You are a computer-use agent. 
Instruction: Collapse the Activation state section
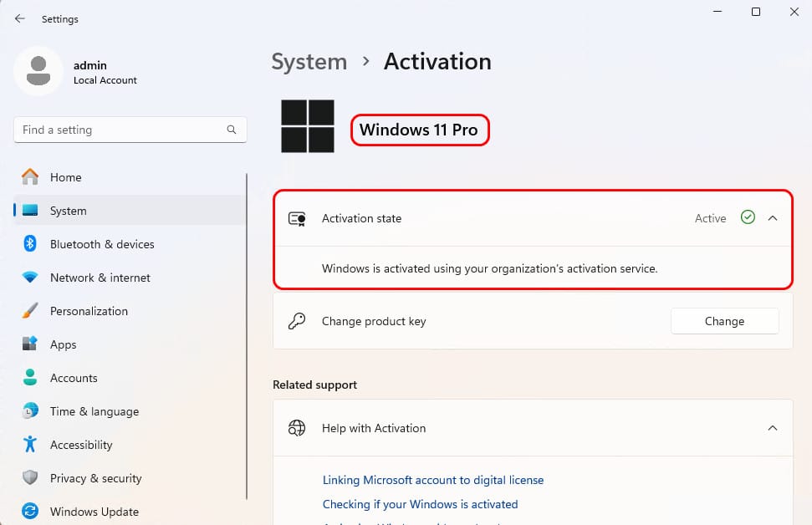pyautogui.click(x=773, y=218)
